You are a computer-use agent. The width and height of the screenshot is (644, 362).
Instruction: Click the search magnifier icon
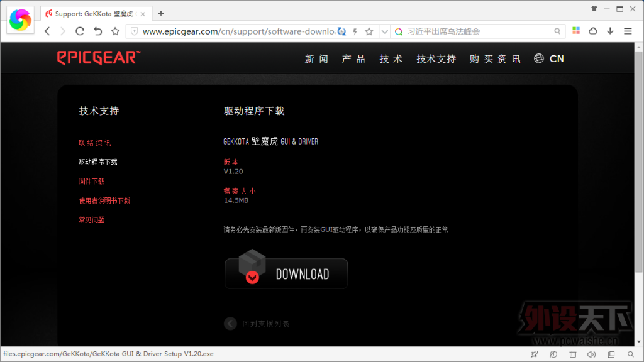pyautogui.click(x=557, y=31)
